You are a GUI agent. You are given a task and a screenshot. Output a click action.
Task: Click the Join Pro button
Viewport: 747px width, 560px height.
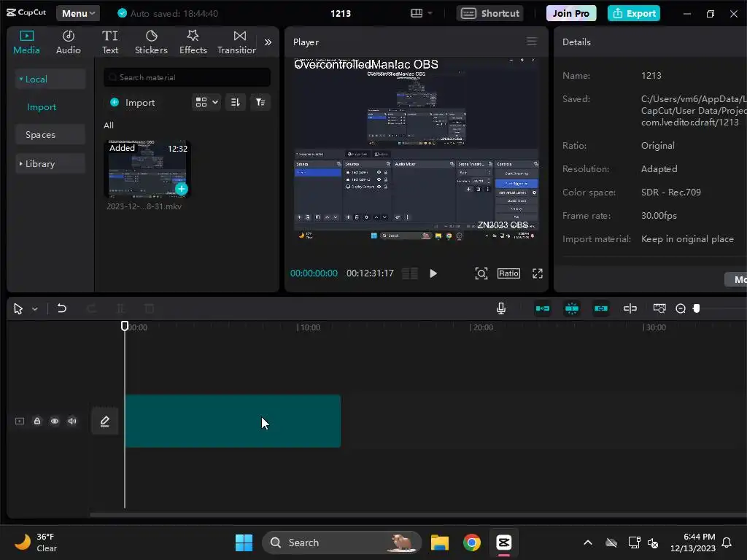(x=570, y=13)
